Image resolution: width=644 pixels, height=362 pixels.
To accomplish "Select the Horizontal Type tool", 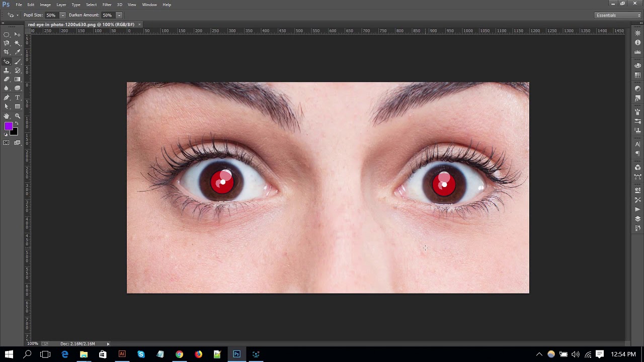I will 18,98.
